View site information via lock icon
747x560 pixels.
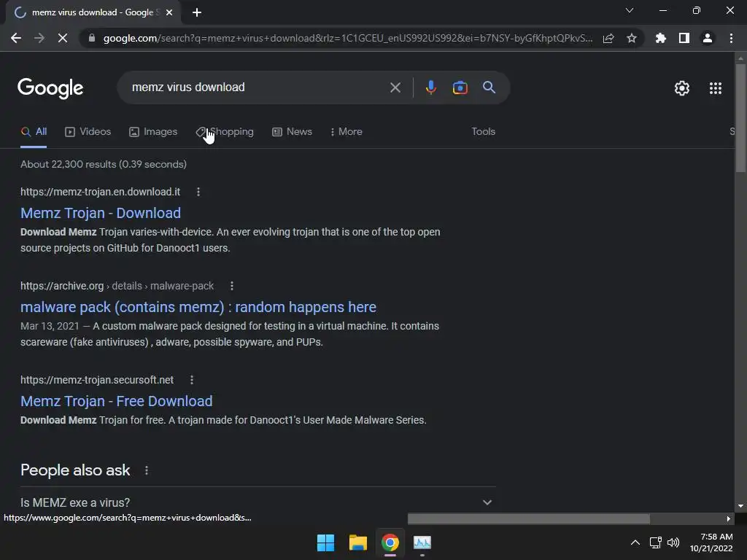click(92, 38)
